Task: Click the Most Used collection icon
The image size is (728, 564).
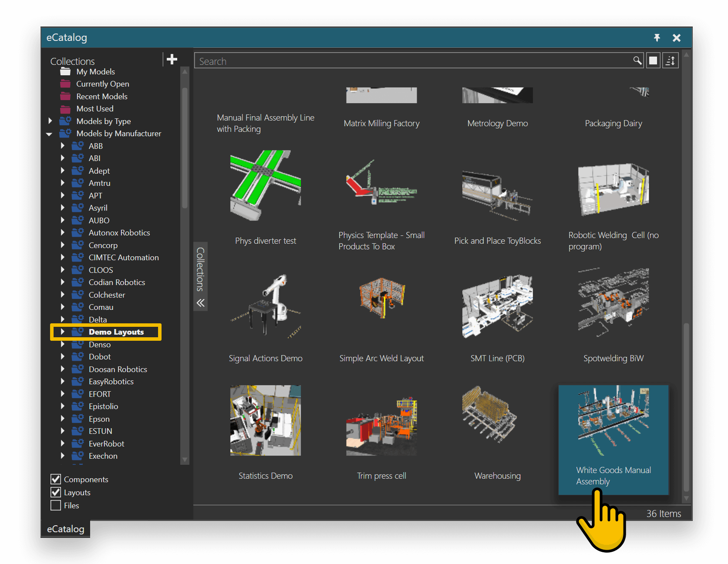Action: click(x=65, y=109)
